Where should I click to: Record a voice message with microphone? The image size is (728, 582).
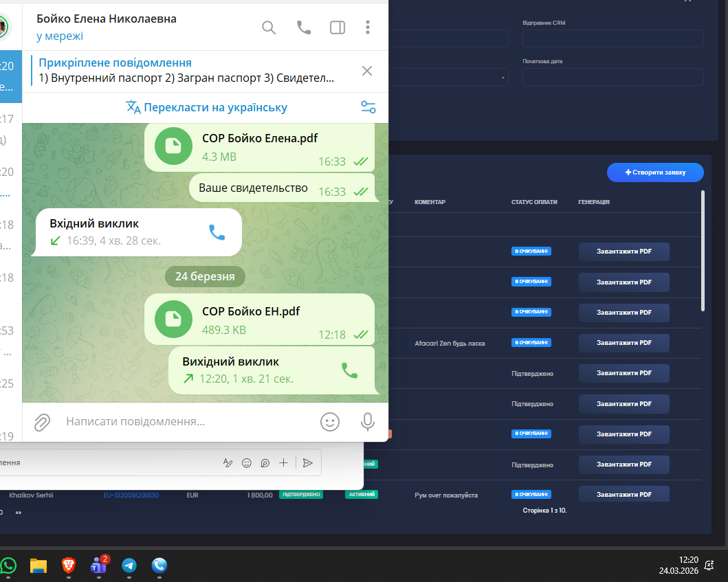[x=367, y=422]
